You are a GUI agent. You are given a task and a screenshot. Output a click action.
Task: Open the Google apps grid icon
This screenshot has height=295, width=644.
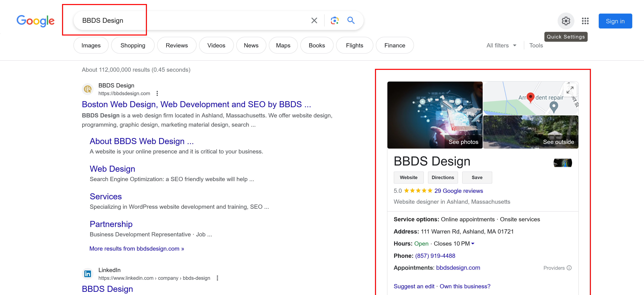click(x=585, y=21)
